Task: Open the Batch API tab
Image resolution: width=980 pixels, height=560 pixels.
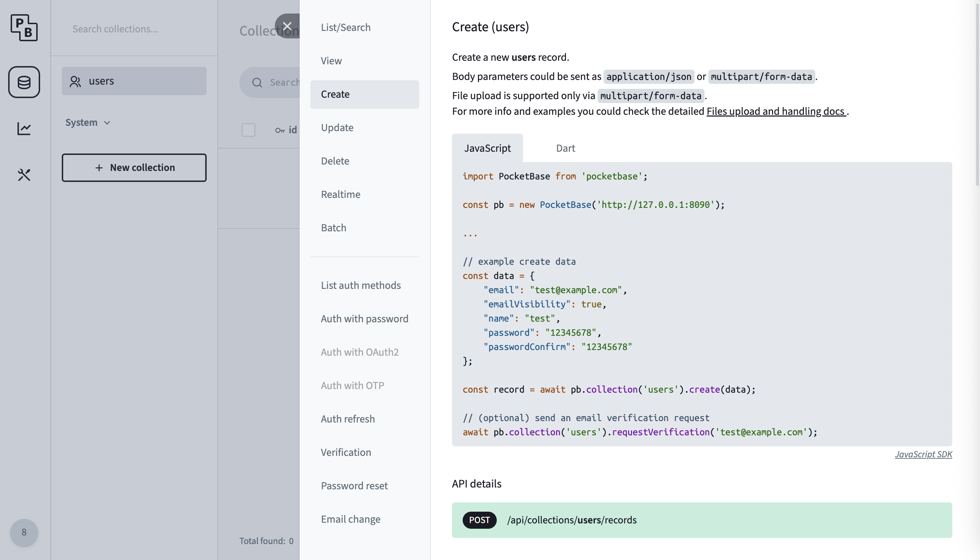Action: [x=364, y=228]
